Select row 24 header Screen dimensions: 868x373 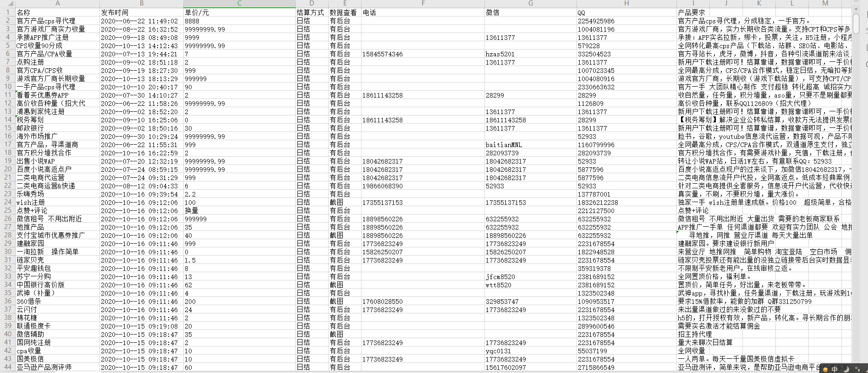click(8, 202)
